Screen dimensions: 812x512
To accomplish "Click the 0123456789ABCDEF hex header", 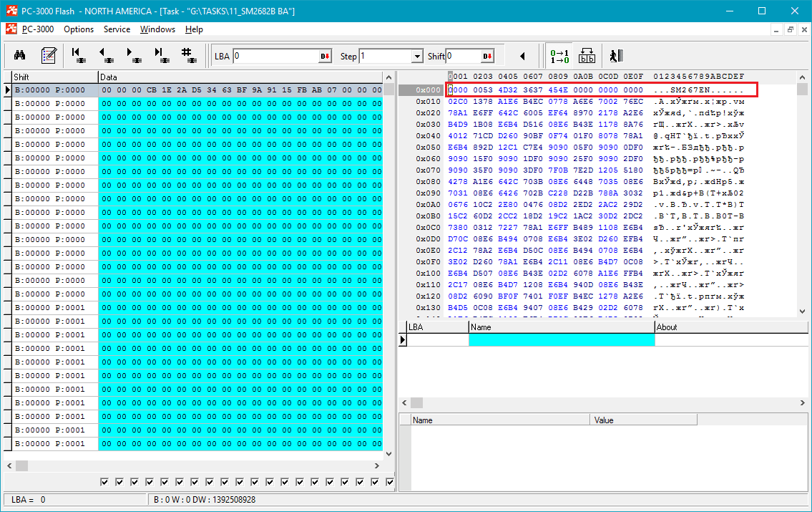I will coord(698,77).
